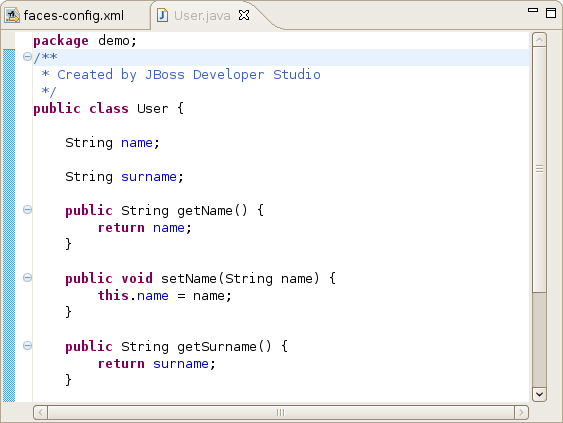Screen dimensions: 563x423
Task: Click the horizontal scrollbar left arrow
Action: (40, 412)
